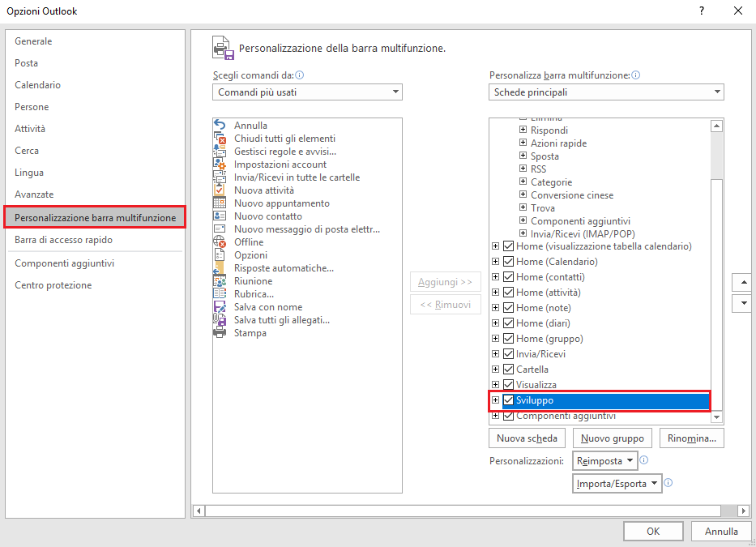Uncheck the Sviluppo tab checkbox
Viewport: 756px width, 547px height.
(x=508, y=400)
